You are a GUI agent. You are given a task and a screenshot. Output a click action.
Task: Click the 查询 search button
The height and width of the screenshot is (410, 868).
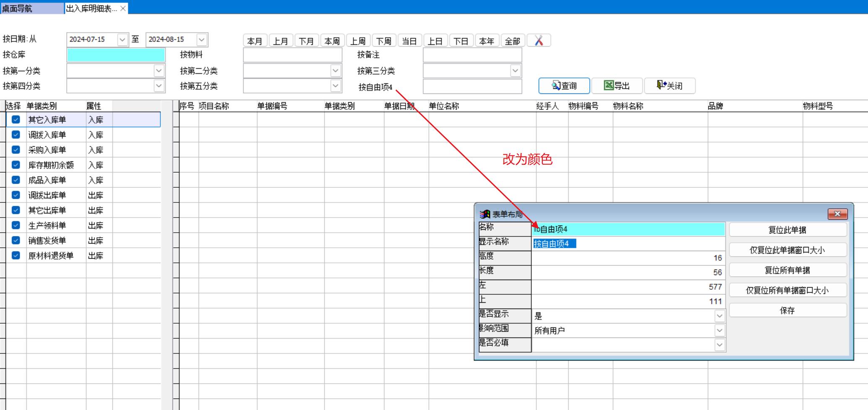click(x=564, y=86)
